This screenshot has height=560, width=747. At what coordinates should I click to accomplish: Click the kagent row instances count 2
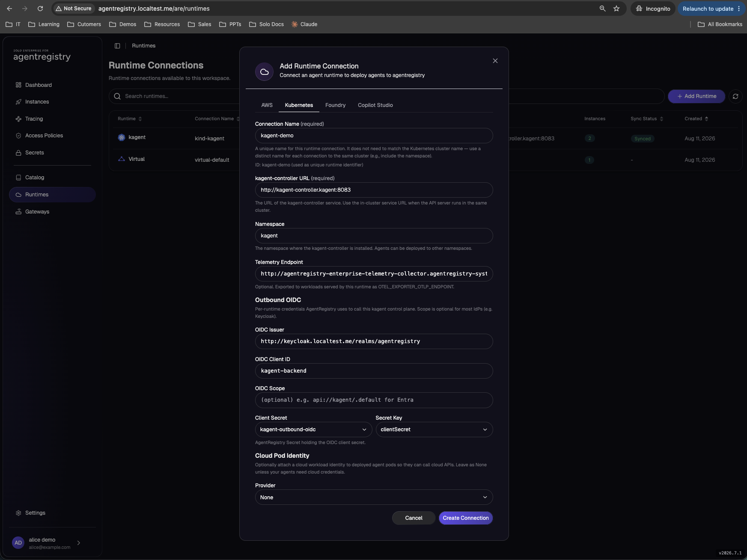tap(589, 138)
